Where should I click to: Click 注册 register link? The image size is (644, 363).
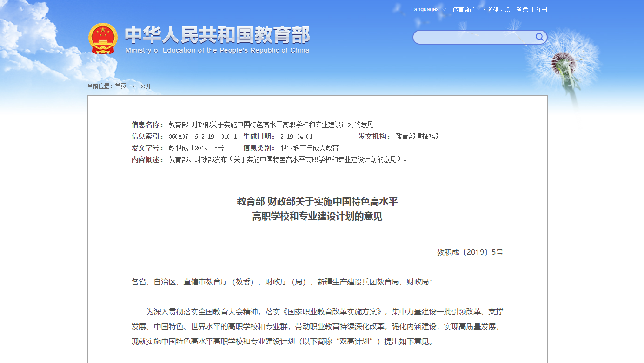[x=542, y=9]
